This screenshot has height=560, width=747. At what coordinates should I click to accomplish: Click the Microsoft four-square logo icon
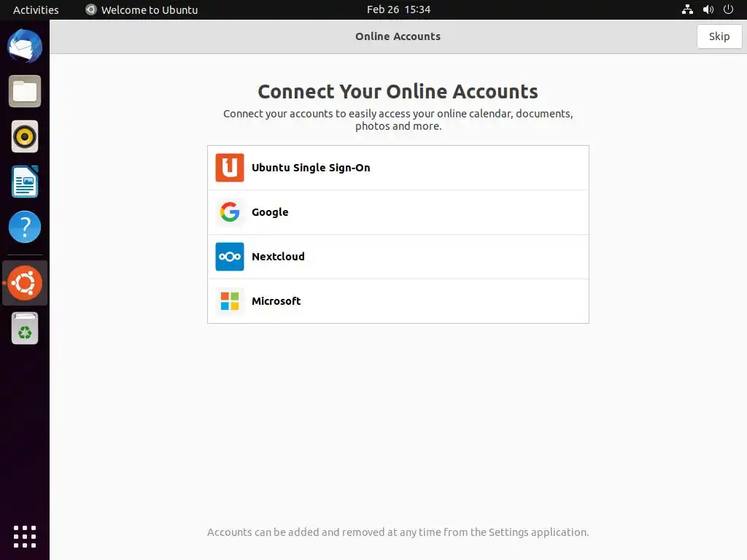[230, 301]
